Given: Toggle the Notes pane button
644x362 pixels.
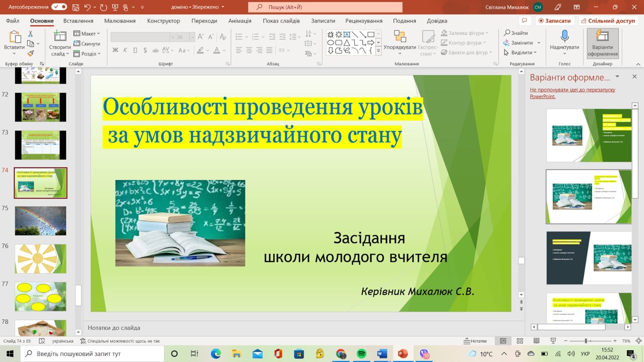Looking at the screenshot, I should pos(475,341).
